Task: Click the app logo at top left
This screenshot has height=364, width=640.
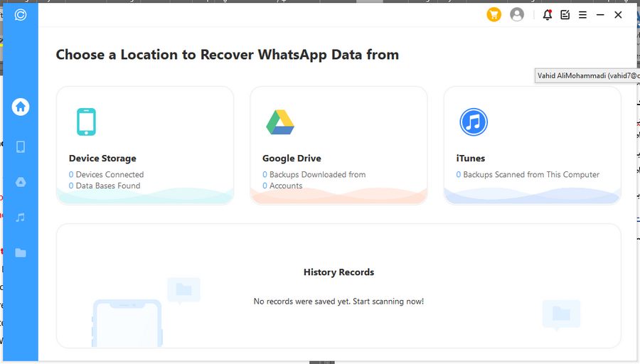Action: 21,14
